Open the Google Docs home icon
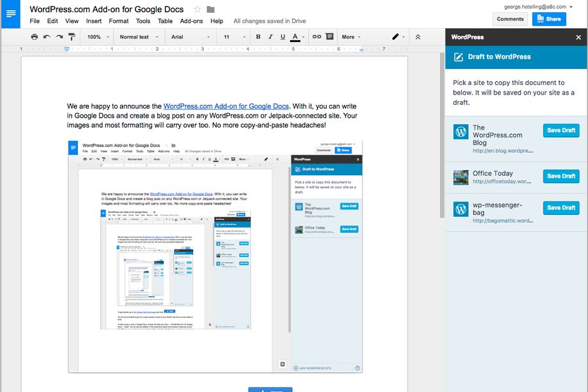Screen dimensions: 588x392 [11, 13]
